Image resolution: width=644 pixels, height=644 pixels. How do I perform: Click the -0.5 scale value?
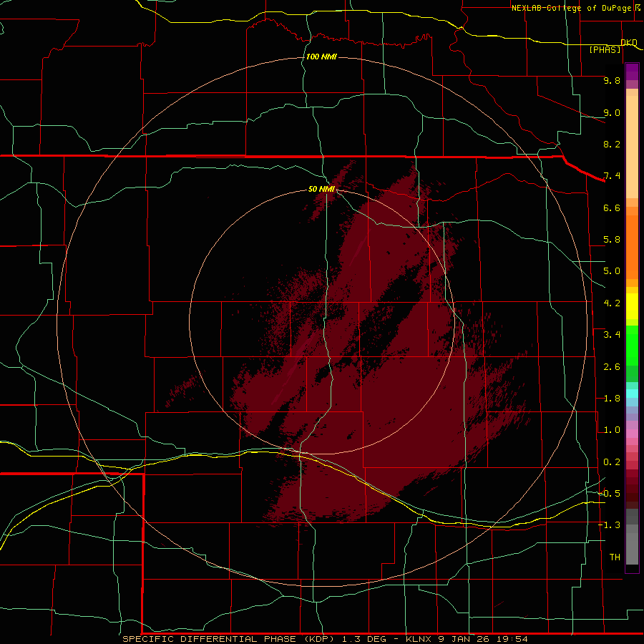pos(609,494)
